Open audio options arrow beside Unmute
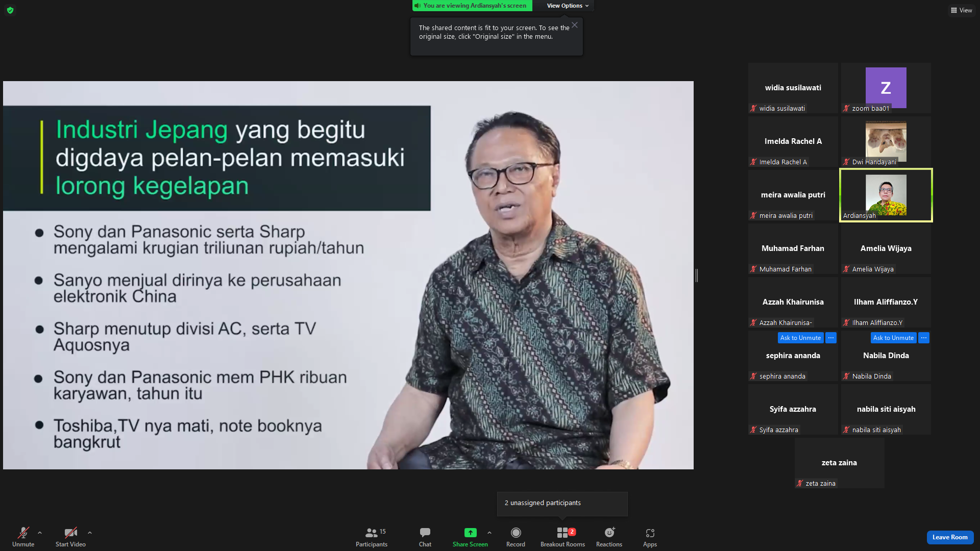 [40, 533]
